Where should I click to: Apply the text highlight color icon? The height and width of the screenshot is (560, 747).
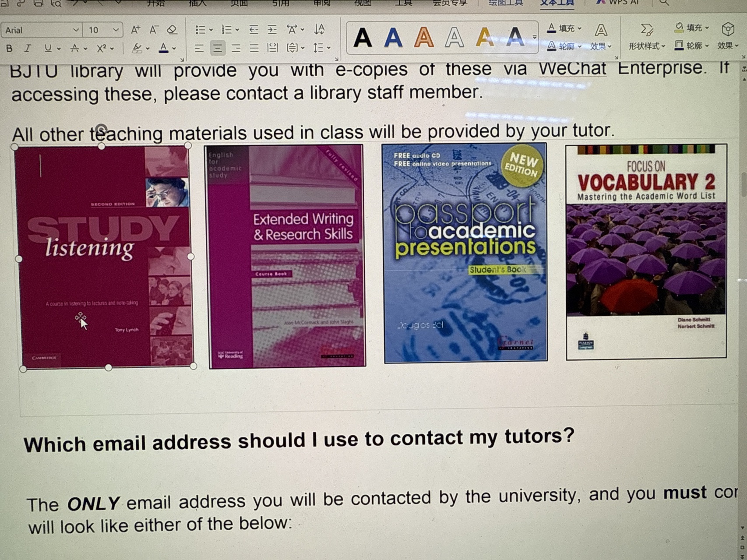click(137, 48)
